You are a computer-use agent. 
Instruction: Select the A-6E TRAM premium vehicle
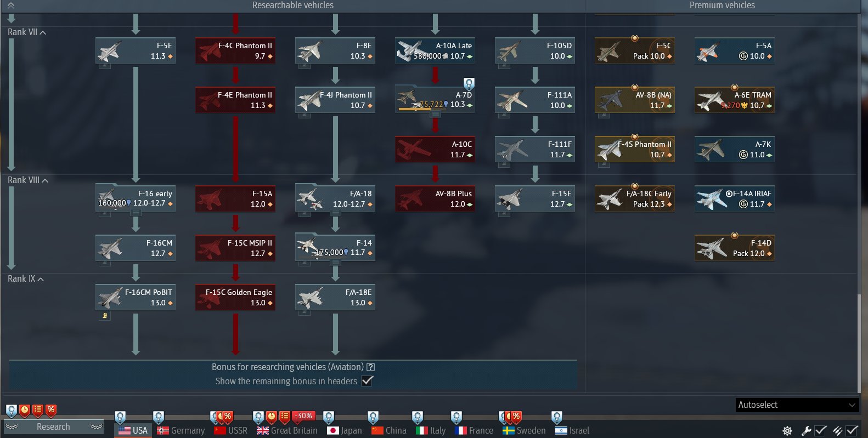(x=735, y=100)
